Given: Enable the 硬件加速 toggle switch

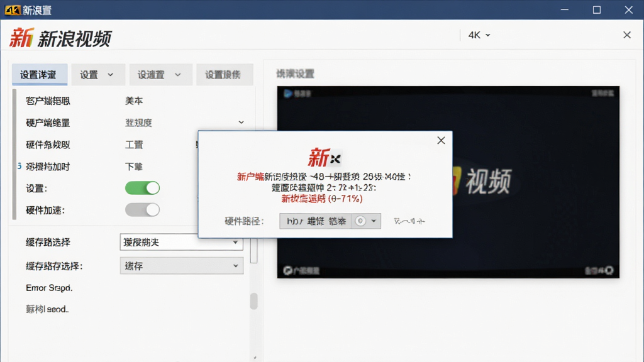Looking at the screenshot, I should [x=142, y=210].
